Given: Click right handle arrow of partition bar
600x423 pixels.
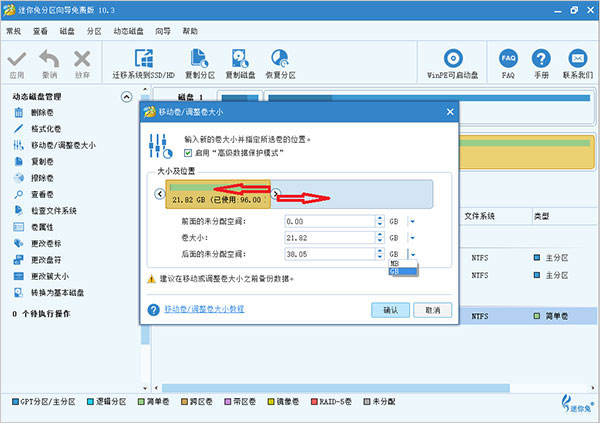Looking at the screenshot, I should (x=276, y=194).
